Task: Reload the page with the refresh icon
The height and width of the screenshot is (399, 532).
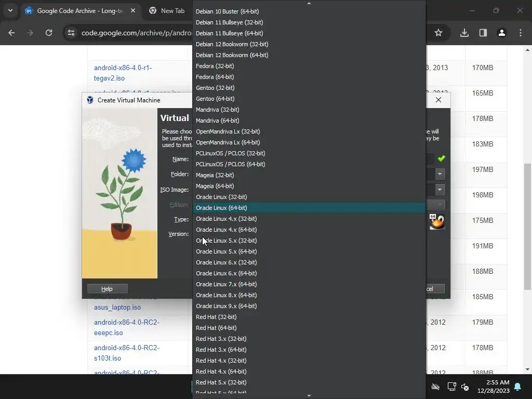Action: (x=49, y=33)
